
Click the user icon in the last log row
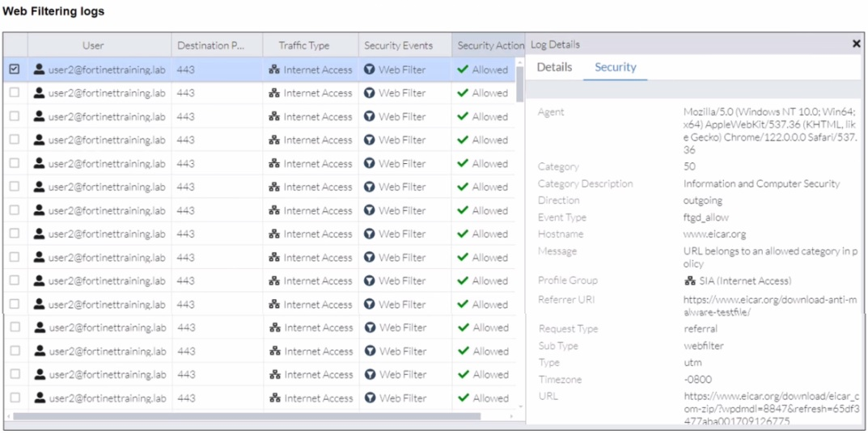click(x=39, y=398)
